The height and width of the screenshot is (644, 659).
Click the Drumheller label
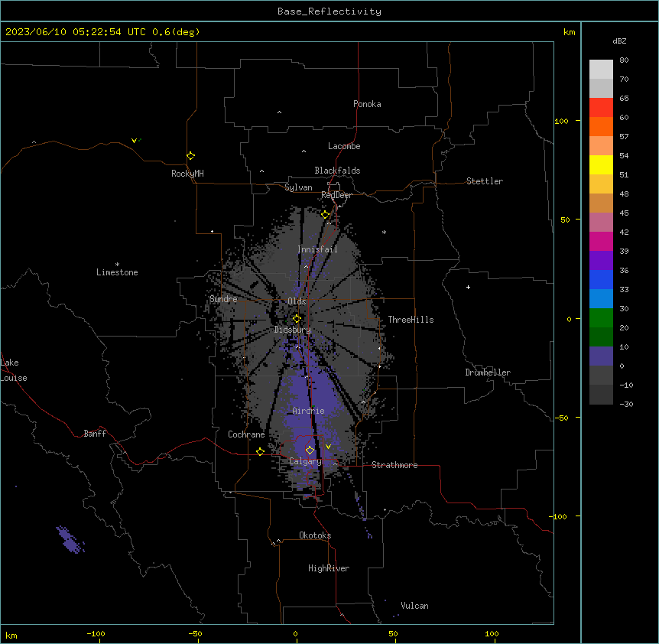pos(488,372)
